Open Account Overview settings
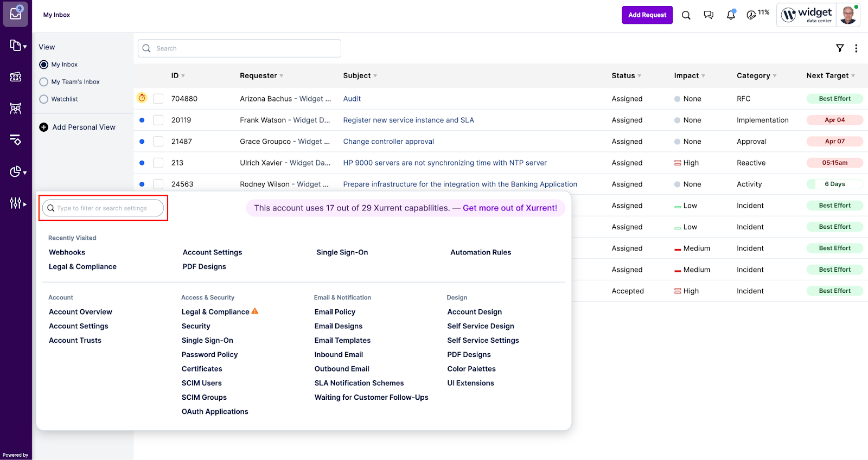Image resolution: width=868 pixels, height=460 pixels. click(80, 312)
